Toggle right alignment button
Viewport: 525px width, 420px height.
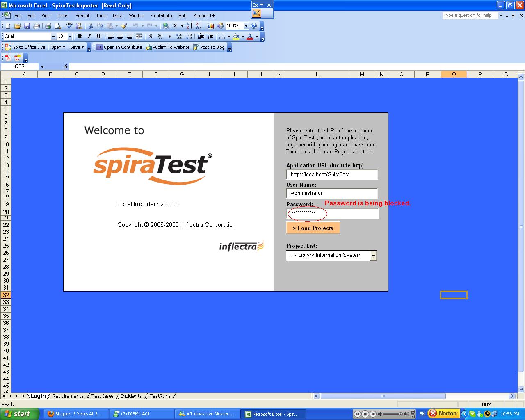click(130, 37)
